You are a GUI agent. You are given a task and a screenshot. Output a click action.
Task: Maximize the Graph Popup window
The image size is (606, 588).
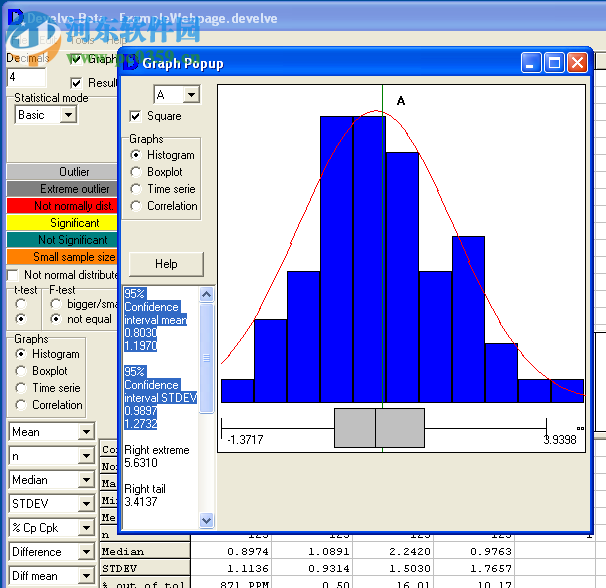554,63
